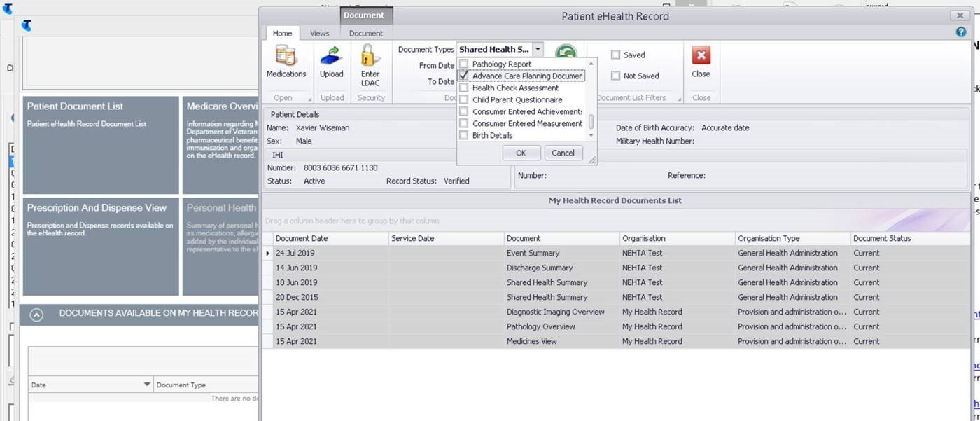Sort by Document Date column header

click(330, 238)
